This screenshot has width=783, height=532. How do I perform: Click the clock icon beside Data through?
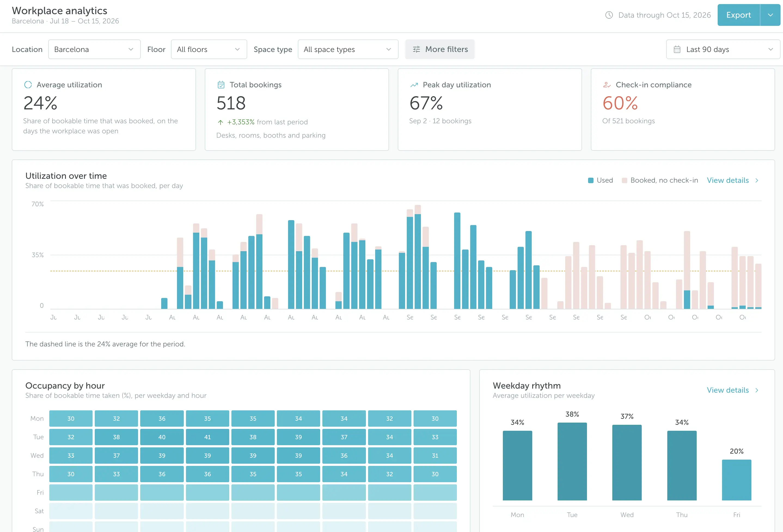[x=609, y=15]
